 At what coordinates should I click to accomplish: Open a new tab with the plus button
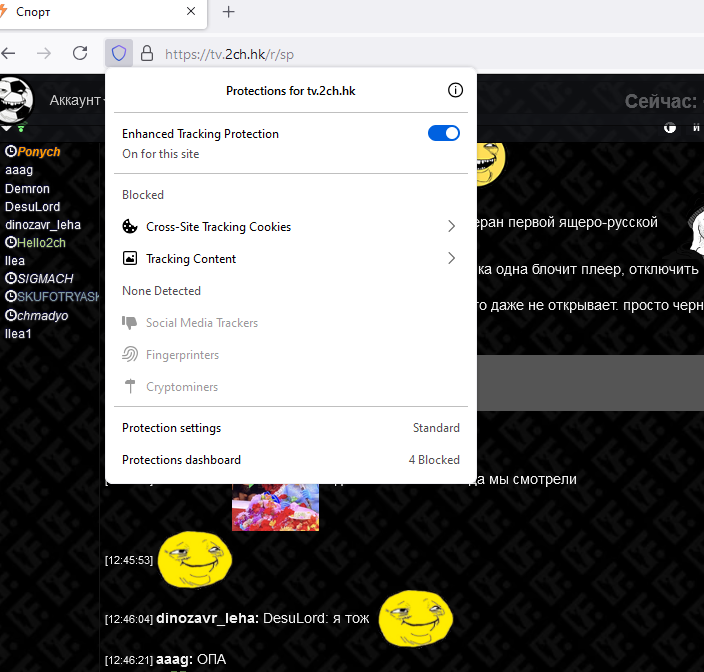tap(229, 12)
